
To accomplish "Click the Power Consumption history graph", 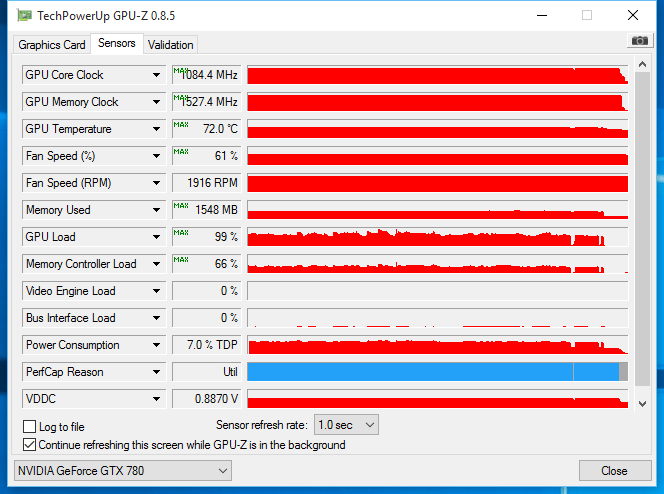I will pyautogui.click(x=437, y=345).
